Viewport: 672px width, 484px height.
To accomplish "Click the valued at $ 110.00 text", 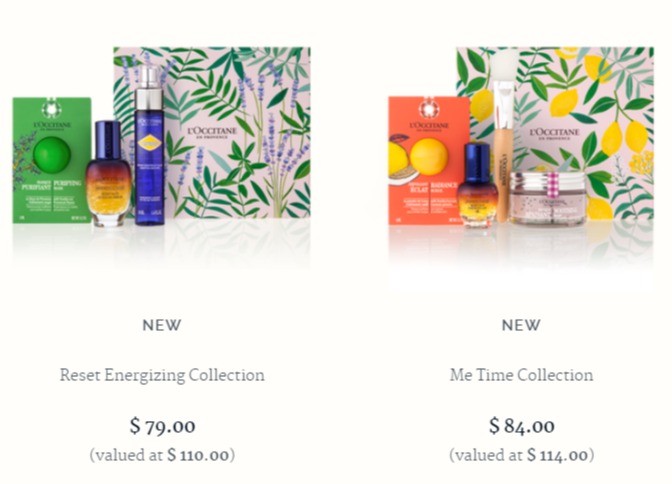I will [162, 455].
